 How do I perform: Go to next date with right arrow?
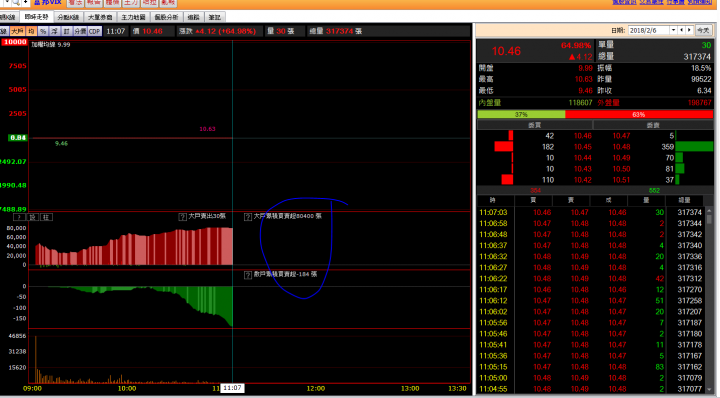tap(689, 30)
